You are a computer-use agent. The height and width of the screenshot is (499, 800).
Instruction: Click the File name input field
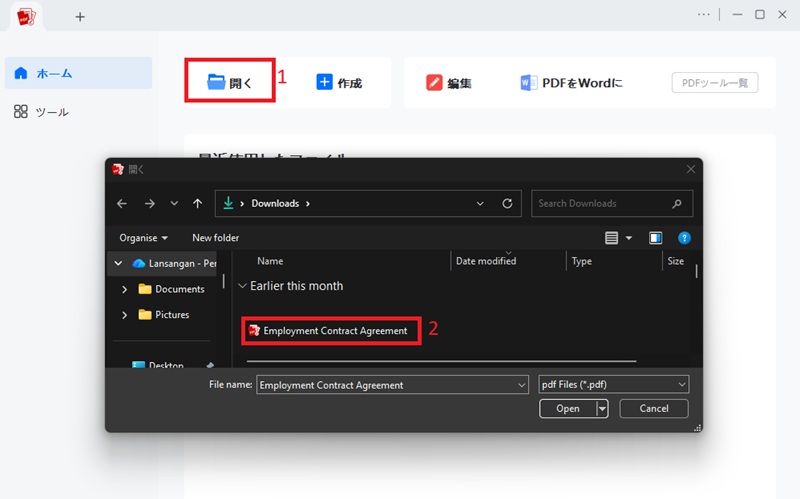386,385
